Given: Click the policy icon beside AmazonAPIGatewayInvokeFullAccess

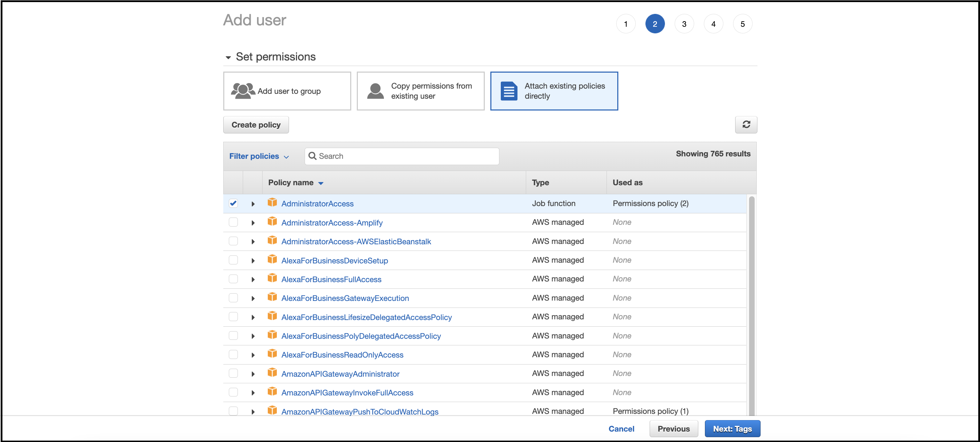Looking at the screenshot, I should pos(272,392).
